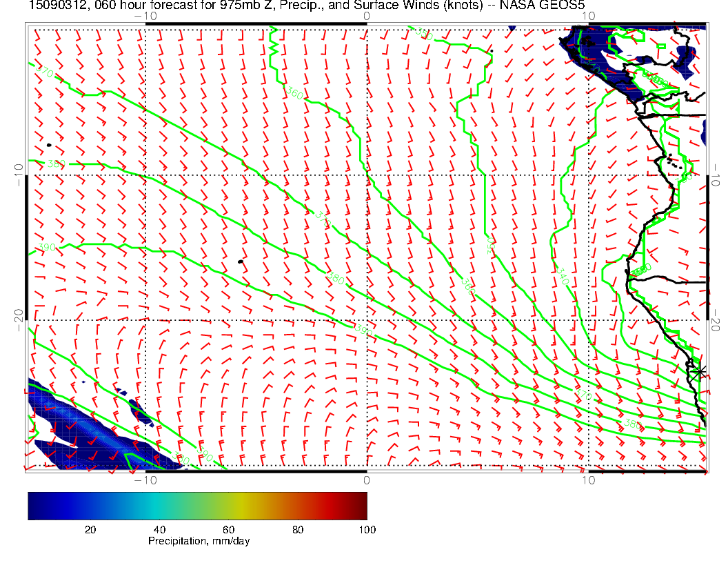Select the -10 longitude label on bottom axis
Viewport: 728px width, 563px height.
click(145, 479)
